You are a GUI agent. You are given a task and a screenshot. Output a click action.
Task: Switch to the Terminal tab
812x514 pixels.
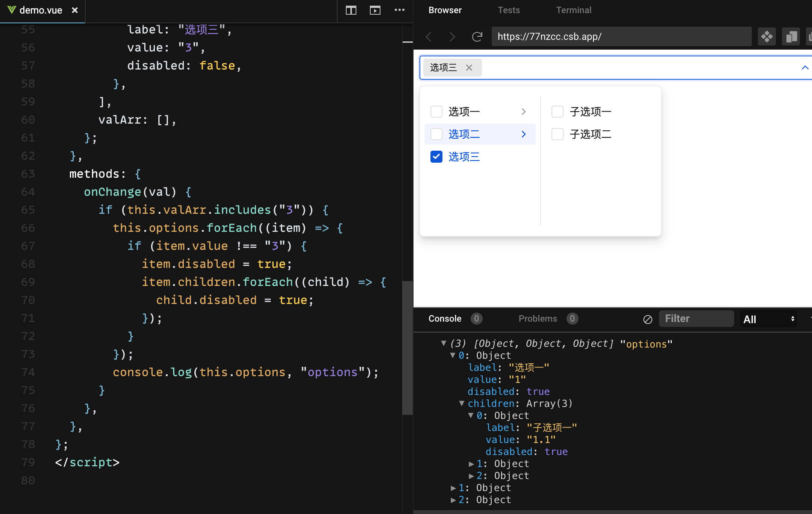pyautogui.click(x=574, y=10)
